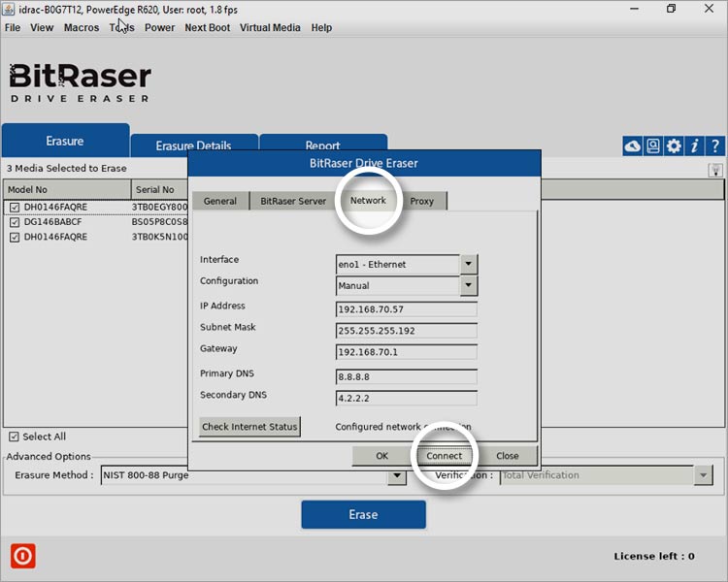The image size is (728, 582).
Task: Open the settings gear icon
Action: point(674,146)
